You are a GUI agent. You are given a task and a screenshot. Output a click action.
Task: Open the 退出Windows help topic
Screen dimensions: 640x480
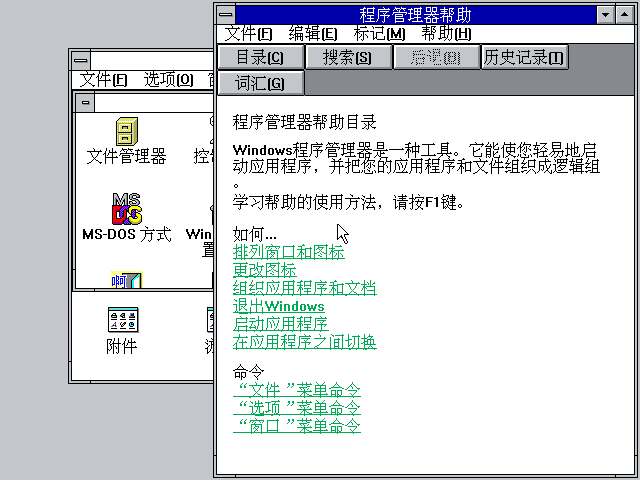pos(279,306)
